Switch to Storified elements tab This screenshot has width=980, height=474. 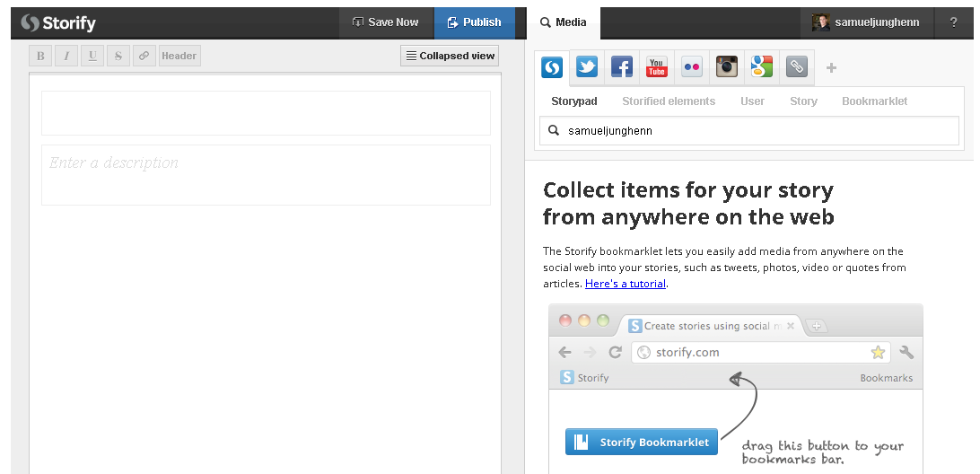(669, 101)
